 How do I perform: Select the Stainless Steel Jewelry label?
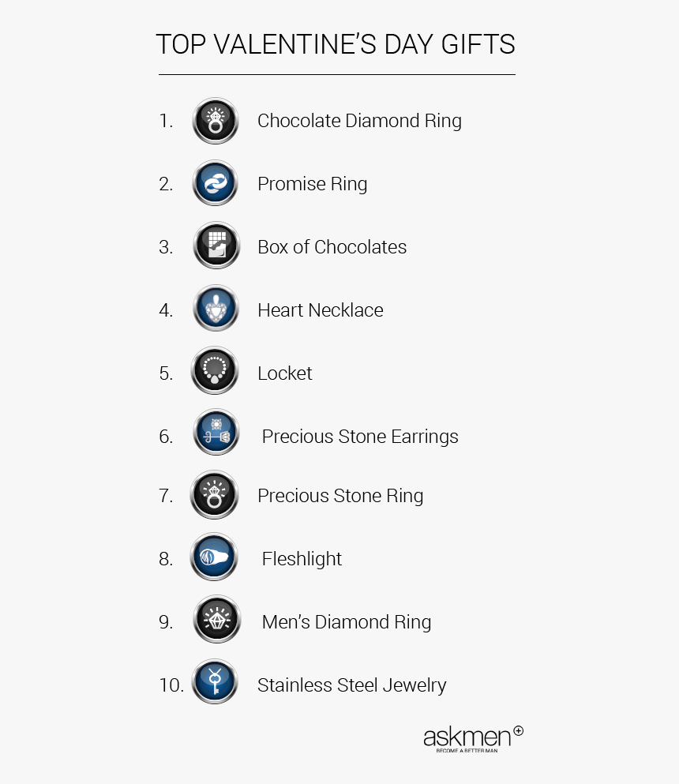pos(352,685)
